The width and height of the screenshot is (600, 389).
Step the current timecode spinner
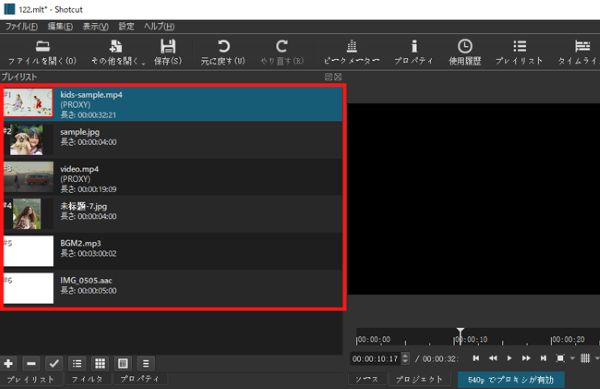click(x=405, y=359)
